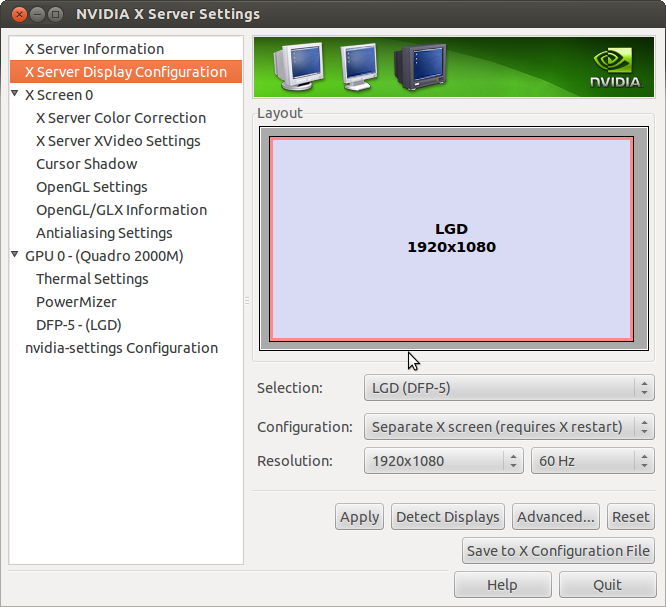Select DFP-5 - (LGD) display entry
The width and height of the screenshot is (666, 607).
[79, 325]
